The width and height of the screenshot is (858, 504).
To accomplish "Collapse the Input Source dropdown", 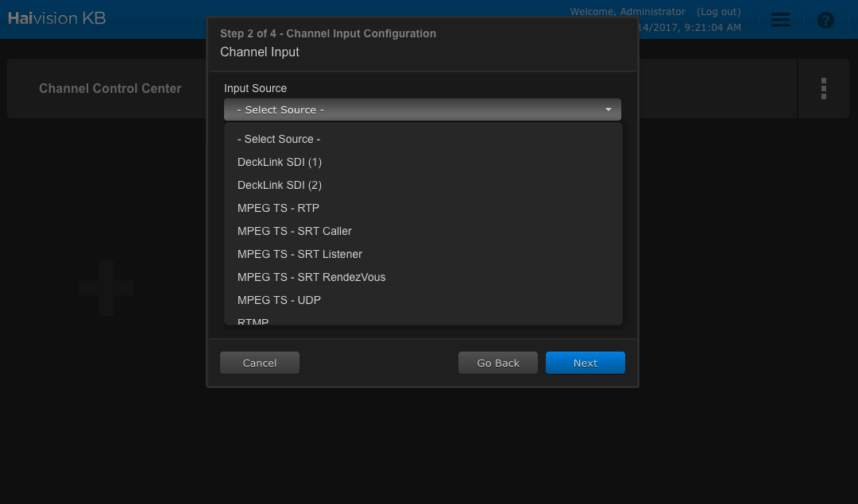I will (423, 110).
